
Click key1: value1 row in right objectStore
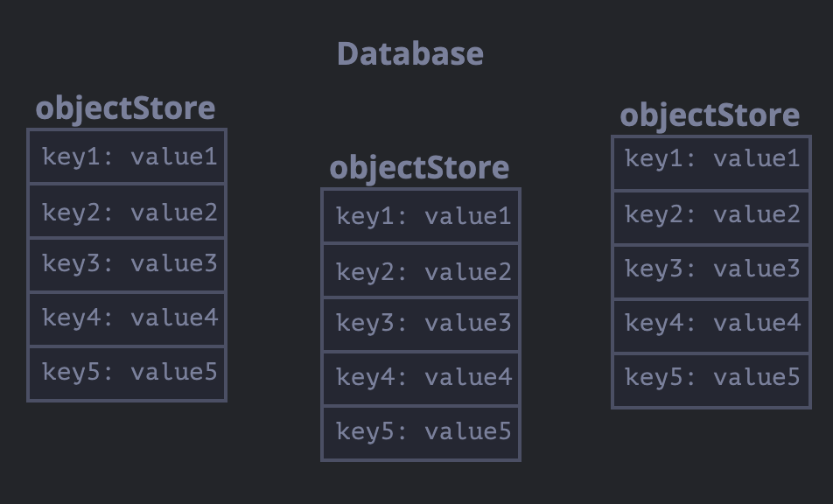tap(711, 159)
